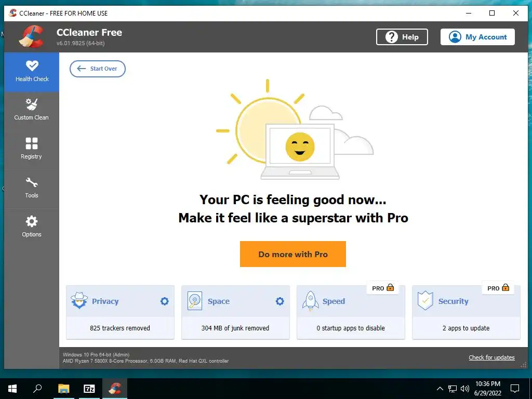Open 7-Zip from the taskbar
The height and width of the screenshot is (399, 532).
click(89, 389)
